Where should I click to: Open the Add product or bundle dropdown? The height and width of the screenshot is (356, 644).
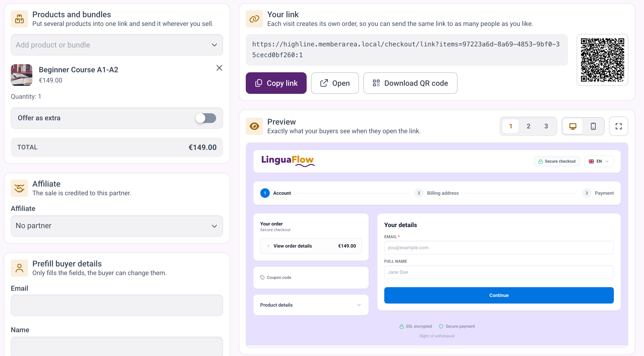click(x=117, y=45)
